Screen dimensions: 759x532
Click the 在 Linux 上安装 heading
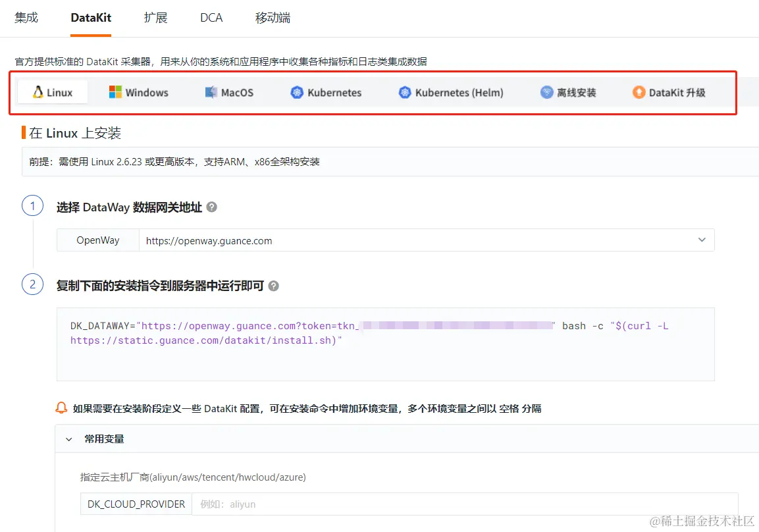point(75,132)
